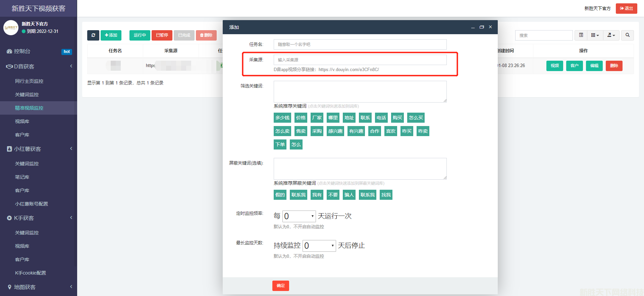Click the 新胜天下官方 profile avatar
This screenshot has height=296, width=644.
tap(11, 27)
